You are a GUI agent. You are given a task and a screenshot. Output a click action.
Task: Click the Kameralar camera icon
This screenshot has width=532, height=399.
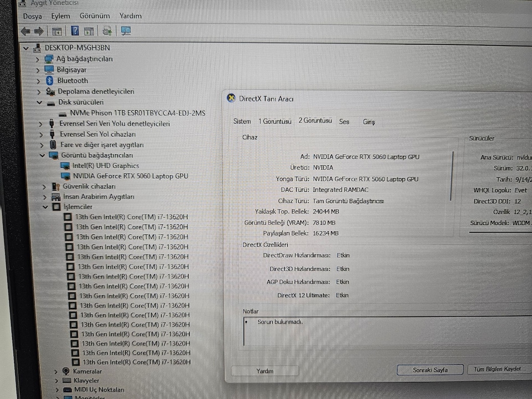pyautogui.click(x=66, y=371)
